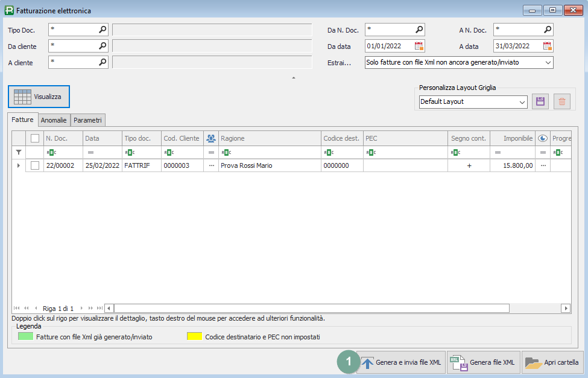Switch to the Anomalie tab
The height and width of the screenshot is (378, 588).
click(54, 120)
